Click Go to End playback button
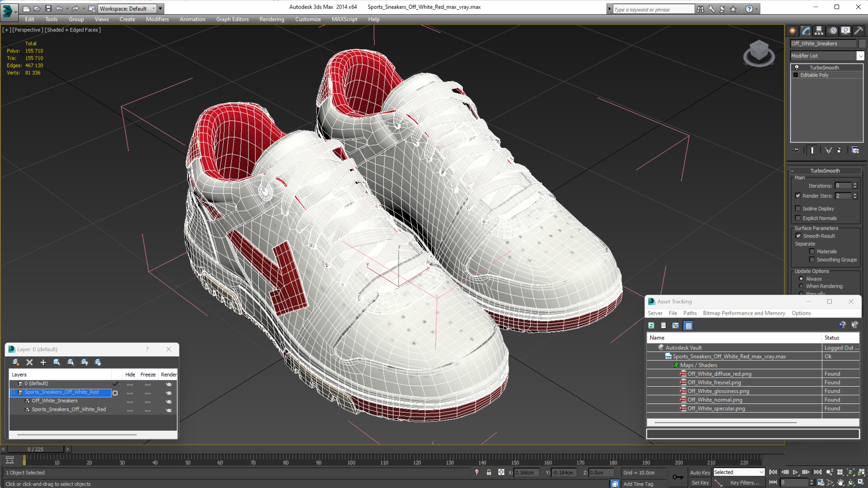 click(817, 472)
